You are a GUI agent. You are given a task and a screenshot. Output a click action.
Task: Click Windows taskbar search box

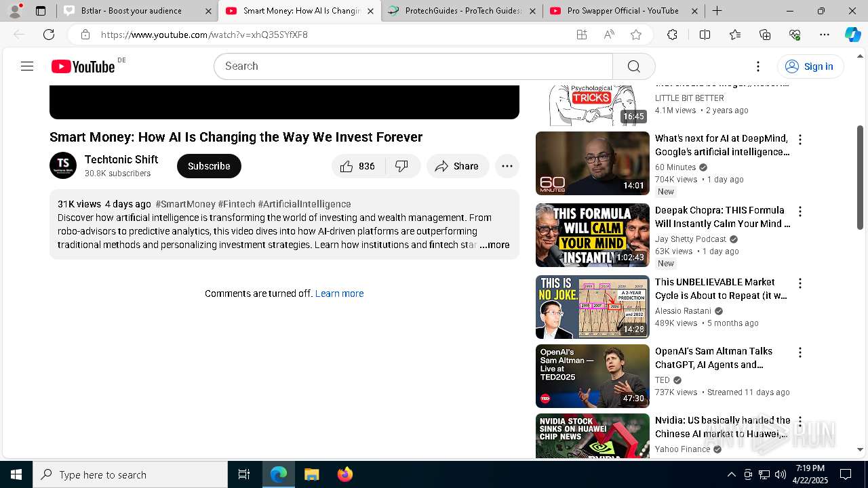[130, 474]
